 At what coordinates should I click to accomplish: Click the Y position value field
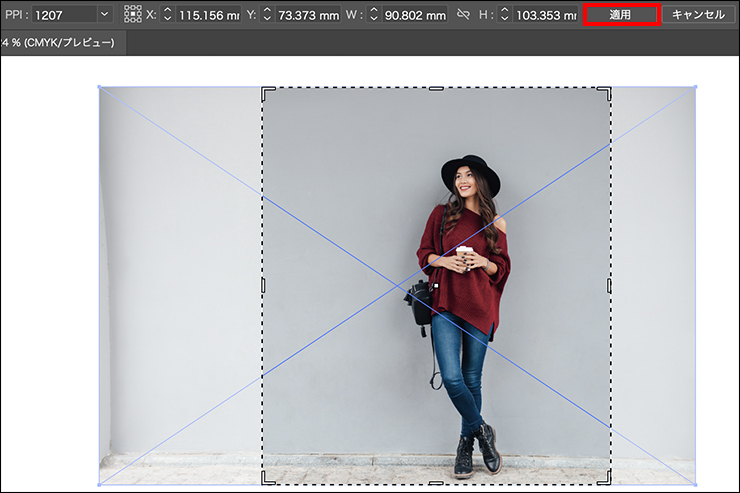[306, 15]
